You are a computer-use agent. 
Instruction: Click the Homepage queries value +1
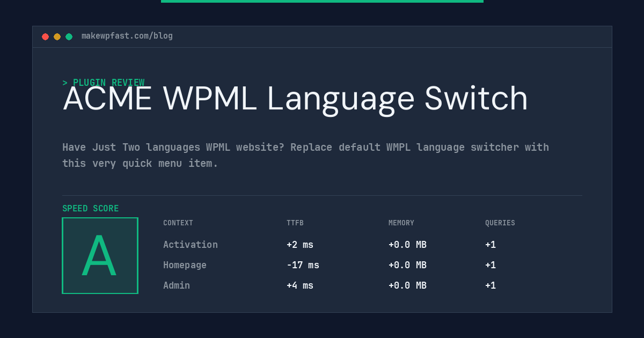[x=491, y=265]
